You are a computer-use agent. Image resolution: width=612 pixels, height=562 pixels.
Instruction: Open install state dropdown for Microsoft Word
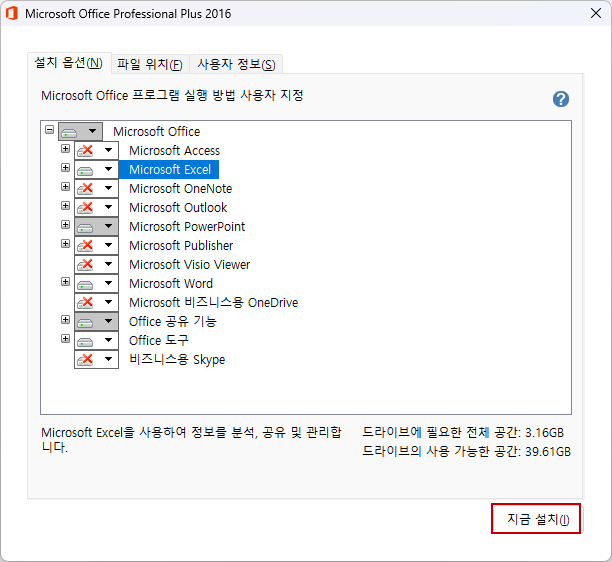click(x=96, y=283)
